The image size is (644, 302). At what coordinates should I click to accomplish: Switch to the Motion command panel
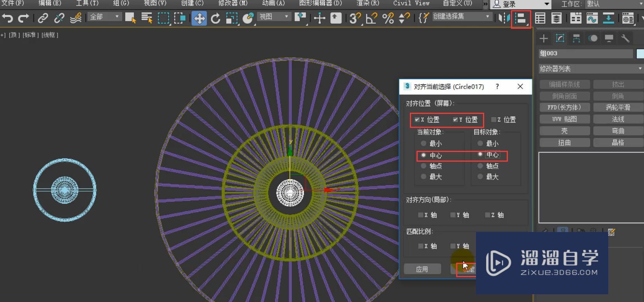coord(593,38)
